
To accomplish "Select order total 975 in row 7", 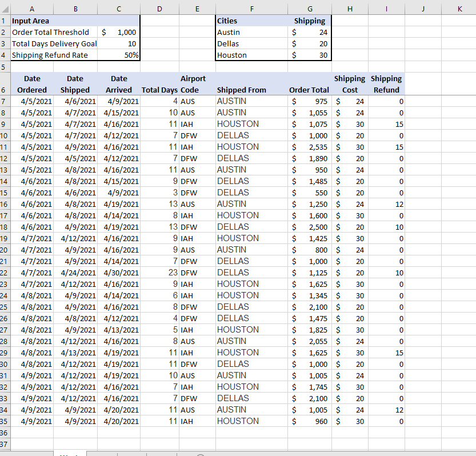I will [x=310, y=101].
